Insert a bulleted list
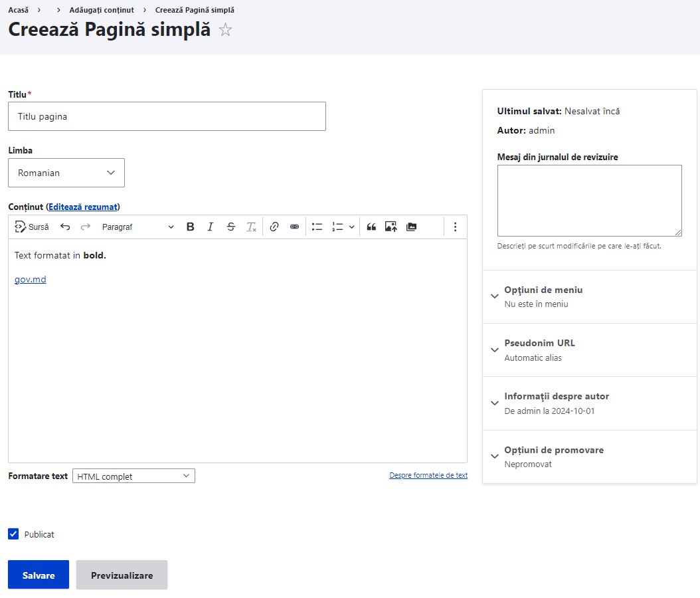700x598 pixels. 317,227
